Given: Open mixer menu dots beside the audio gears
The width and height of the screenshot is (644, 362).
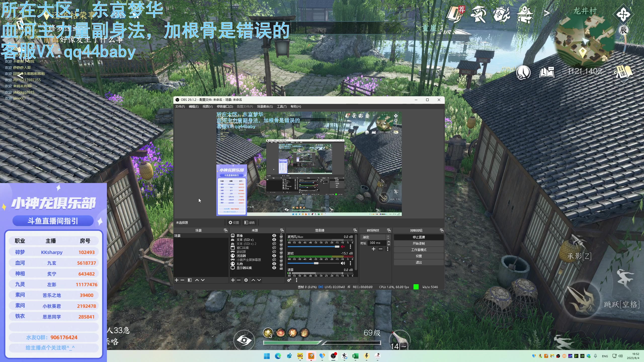Looking at the screenshot, I should pos(297,280).
